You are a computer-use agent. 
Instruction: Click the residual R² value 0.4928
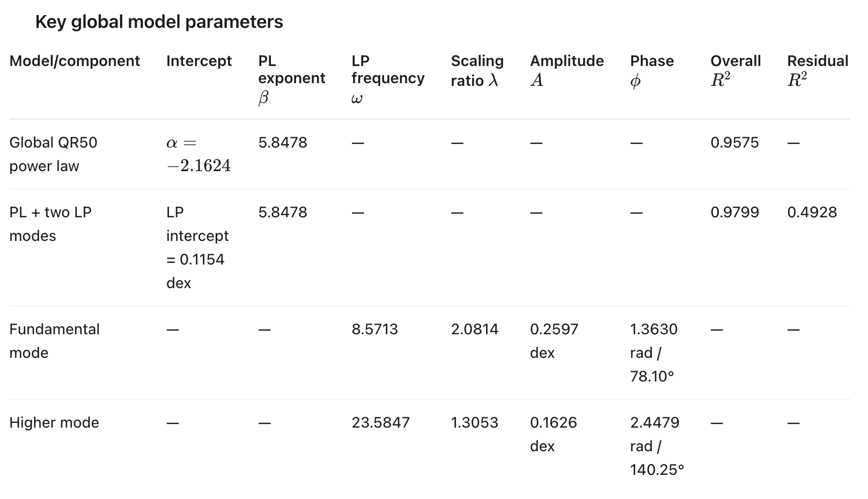pos(812,212)
